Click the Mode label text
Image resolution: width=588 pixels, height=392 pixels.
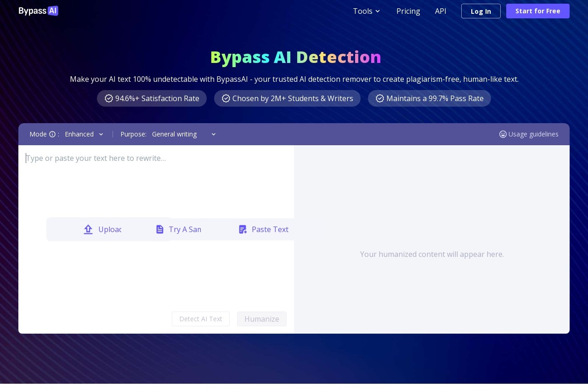pos(38,134)
